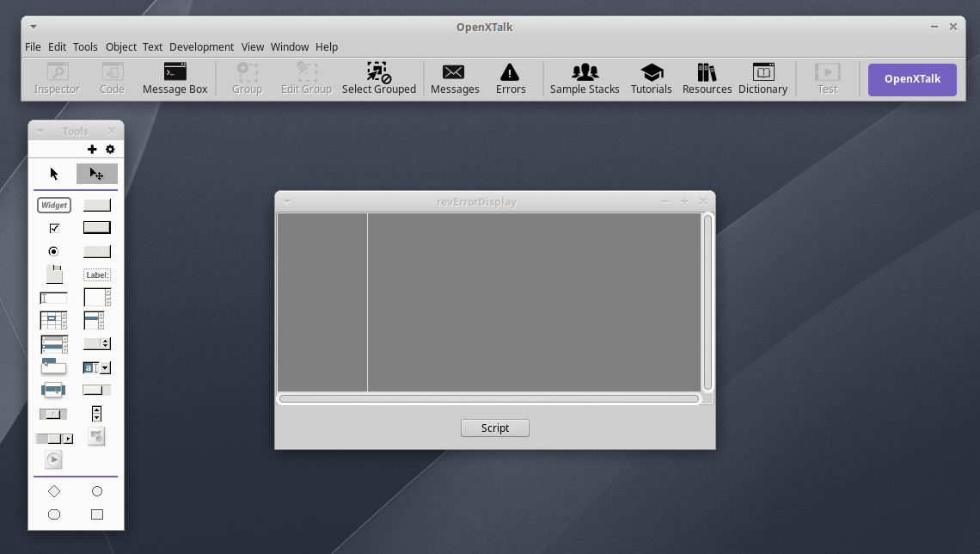
Task: Open the revErrorDisplay window menu triangle
Action: pos(287,202)
